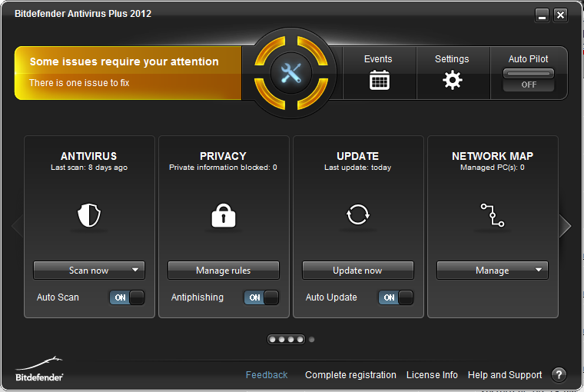Click the Network Map Manage button label
Image resolution: width=584 pixels, height=392 pixels.
point(492,271)
